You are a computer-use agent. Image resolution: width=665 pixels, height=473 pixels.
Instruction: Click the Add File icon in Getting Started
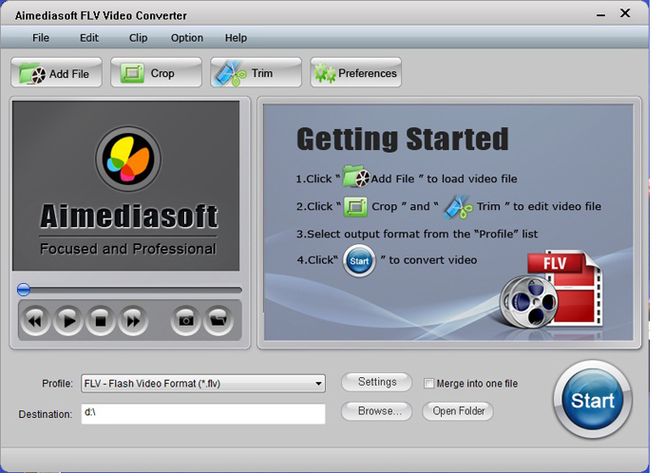click(x=356, y=176)
